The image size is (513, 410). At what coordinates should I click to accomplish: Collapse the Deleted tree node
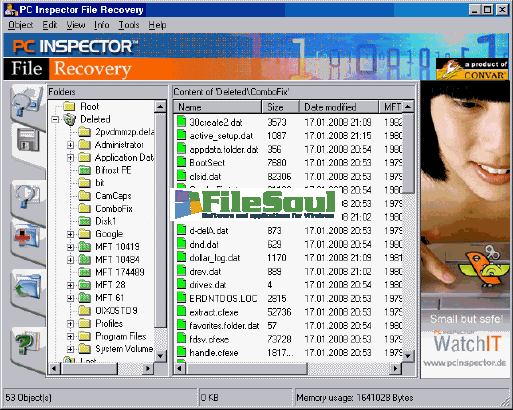click(x=55, y=119)
